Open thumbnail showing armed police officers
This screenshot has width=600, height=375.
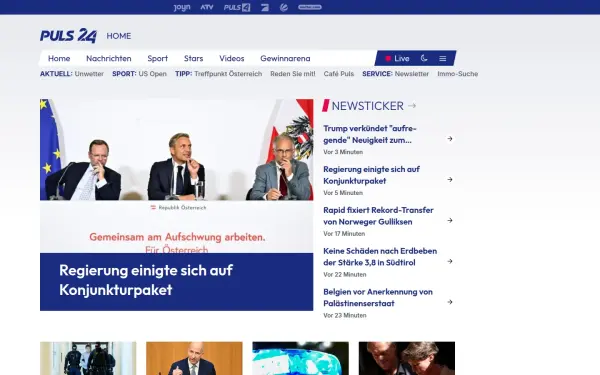[x=88, y=358]
